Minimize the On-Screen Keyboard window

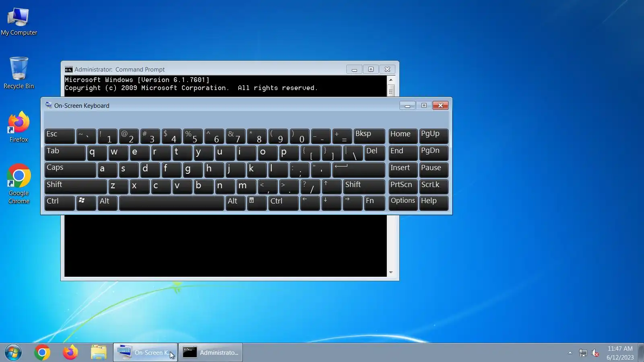coord(408,105)
